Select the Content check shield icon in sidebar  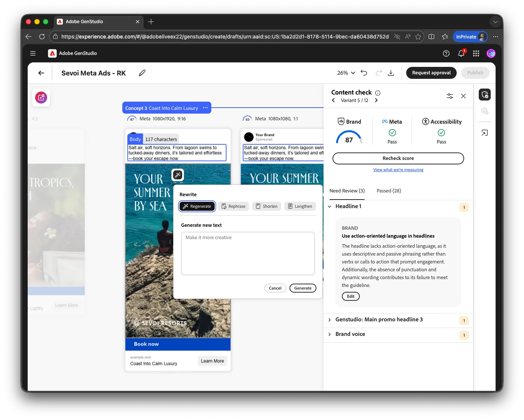click(x=485, y=95)
